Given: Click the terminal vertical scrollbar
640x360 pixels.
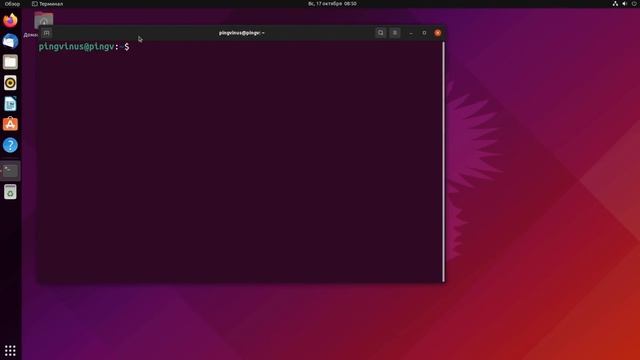Looking at the screenshot, I should point(443,162).
